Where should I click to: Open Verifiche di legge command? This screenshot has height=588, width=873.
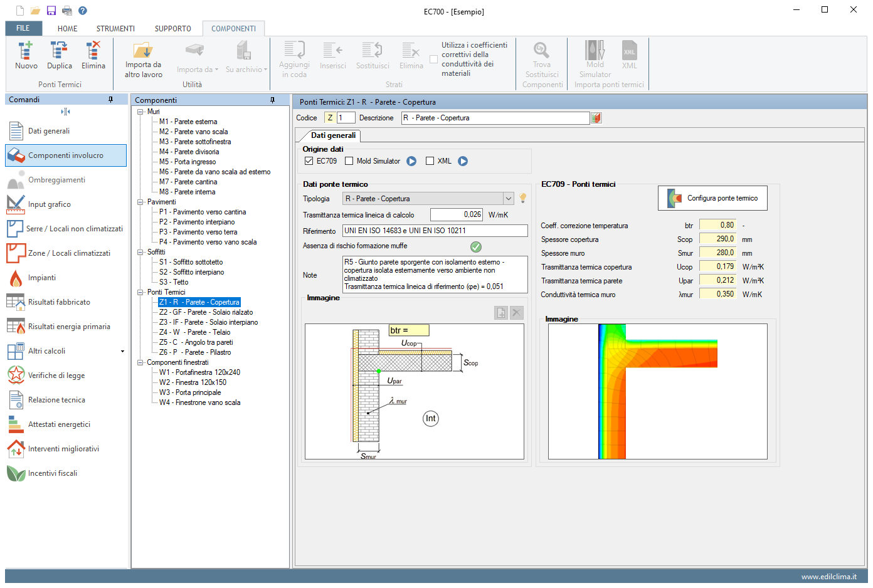[x=56, y=375]
